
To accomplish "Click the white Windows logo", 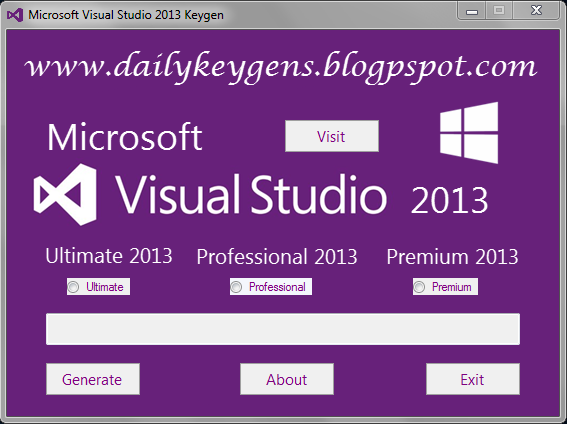I will coord(469,132).
